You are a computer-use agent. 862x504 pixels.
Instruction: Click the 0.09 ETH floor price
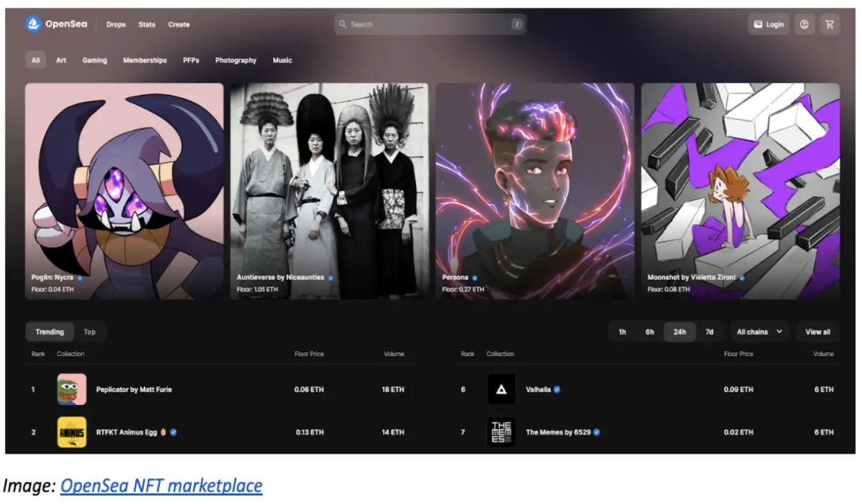pos(738,389)
